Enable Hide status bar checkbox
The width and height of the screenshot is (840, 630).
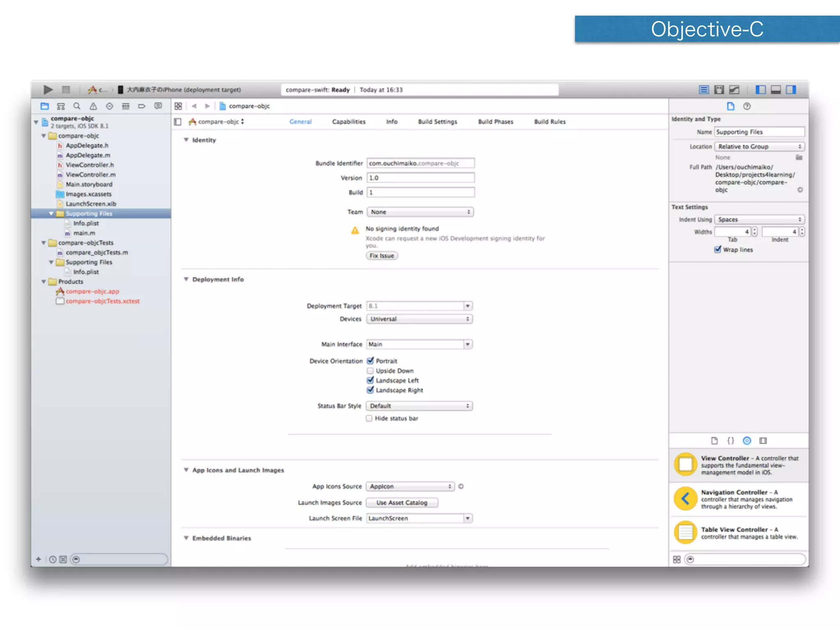pyautogui.click(x=369, y=418)
